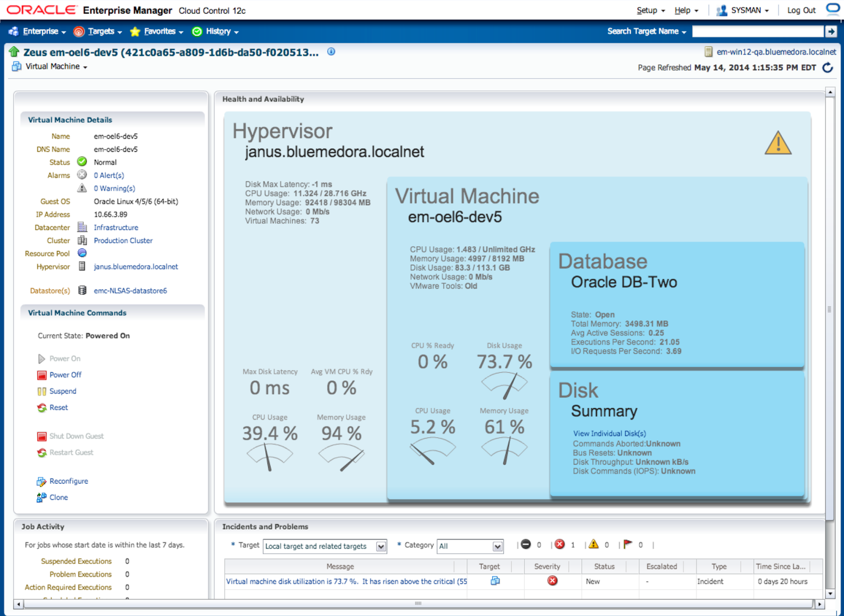844x616 pixels.
Task: Click in the Search Target Name field
Action: pyautogui.click(x=757, y=32)
